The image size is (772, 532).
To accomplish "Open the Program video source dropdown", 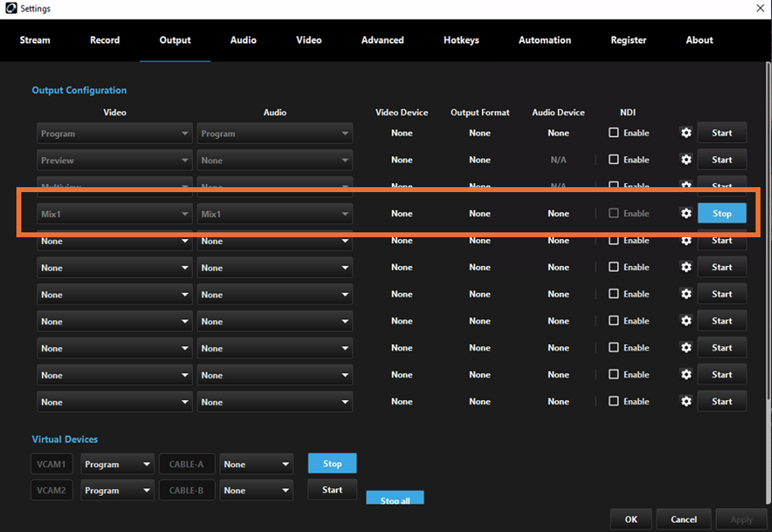I will click(114, 132).
